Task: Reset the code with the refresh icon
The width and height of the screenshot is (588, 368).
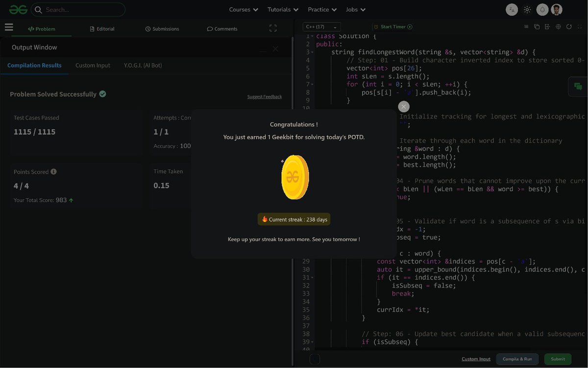Action: (x=569, y=27)
